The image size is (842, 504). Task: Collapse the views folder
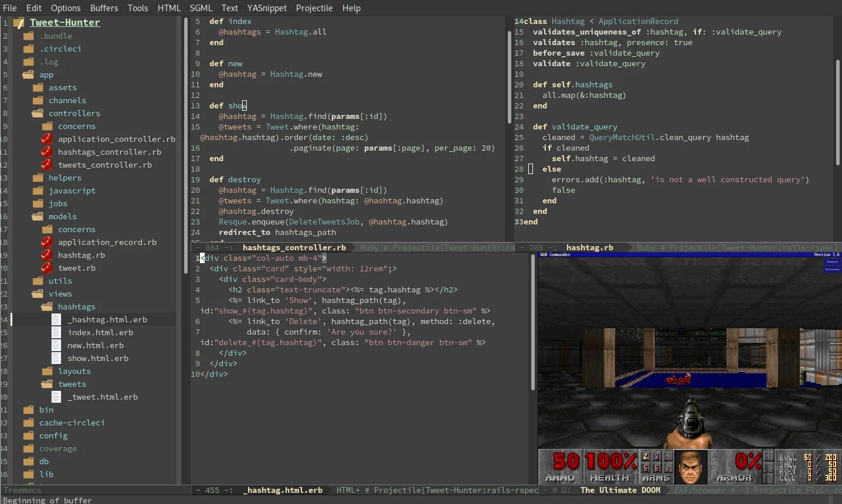pos(38,294)
